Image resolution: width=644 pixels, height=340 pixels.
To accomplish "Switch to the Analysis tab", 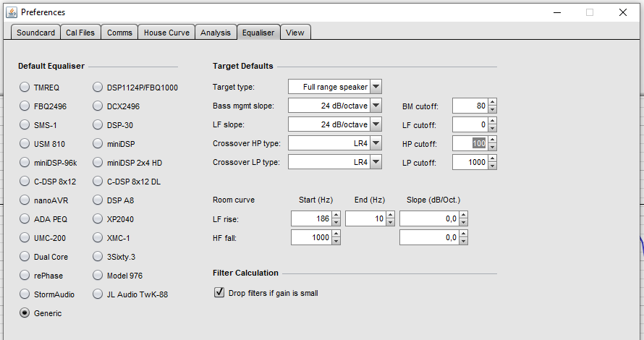I will click(x=216, y=33).
